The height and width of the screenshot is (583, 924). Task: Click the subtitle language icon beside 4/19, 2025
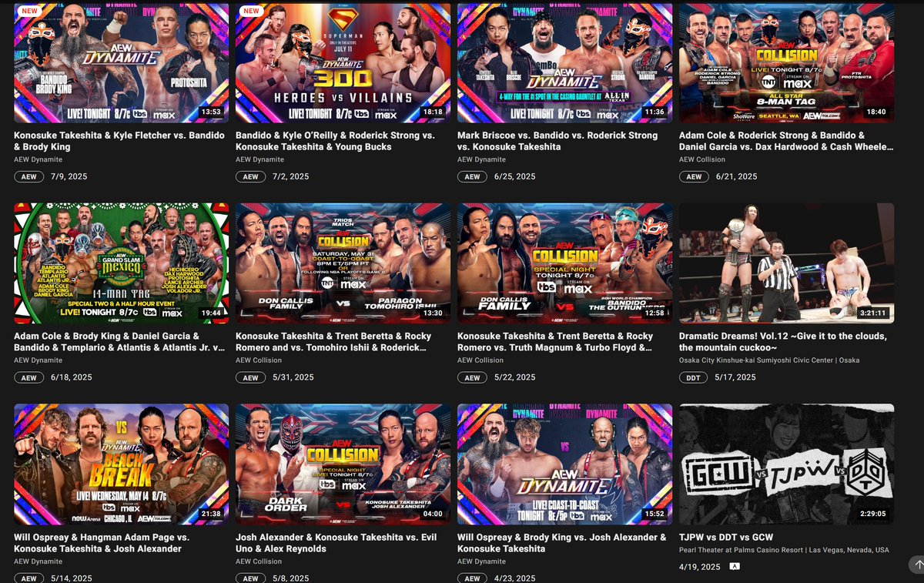pos(735,566)
